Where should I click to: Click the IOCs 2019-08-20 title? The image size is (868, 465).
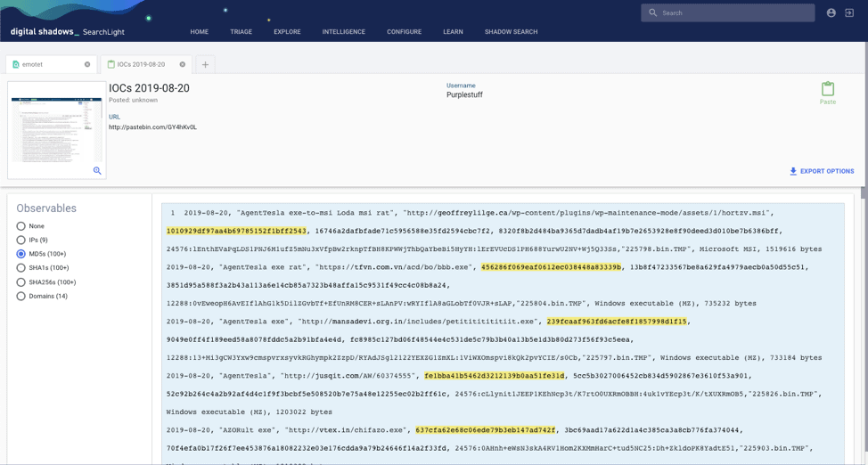click(x=149, y=88)
